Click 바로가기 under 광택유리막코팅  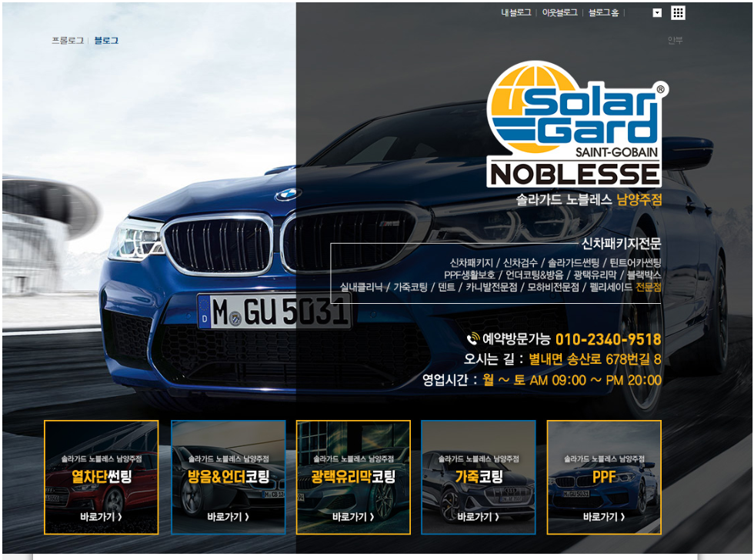click(353, 517)
